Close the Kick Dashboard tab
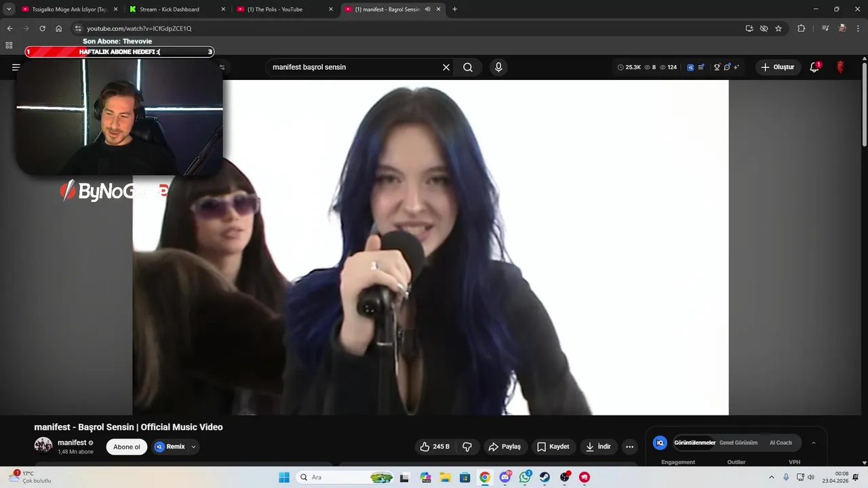Viewport: 868px width, 488px height. click(223, 9)
